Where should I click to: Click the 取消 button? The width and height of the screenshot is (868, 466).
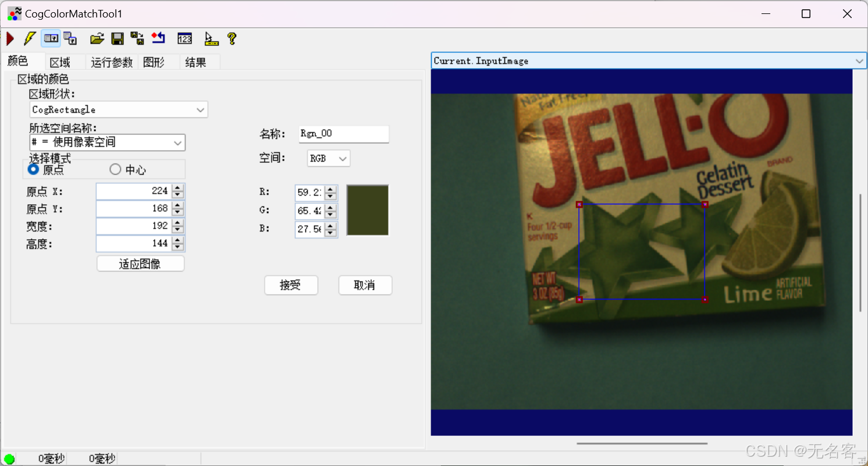click(x=365, y=285)
